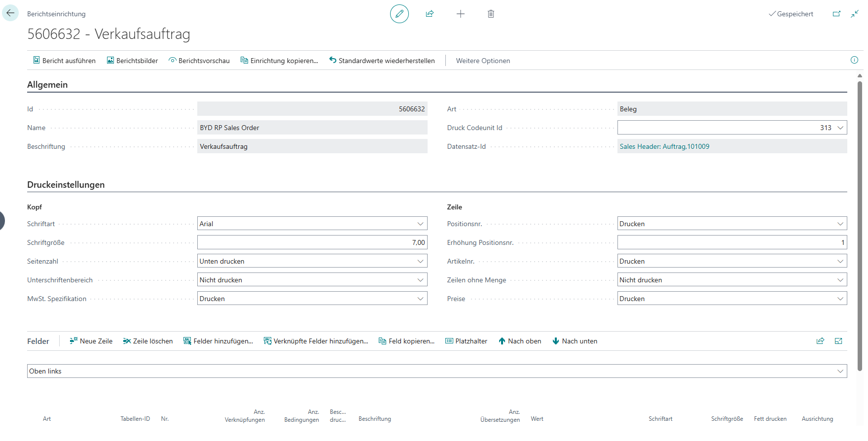Image resolution: width=868 pixels, height=441 pixels.
Task: Open page in new window icon
Action: [x=836, y=14]
